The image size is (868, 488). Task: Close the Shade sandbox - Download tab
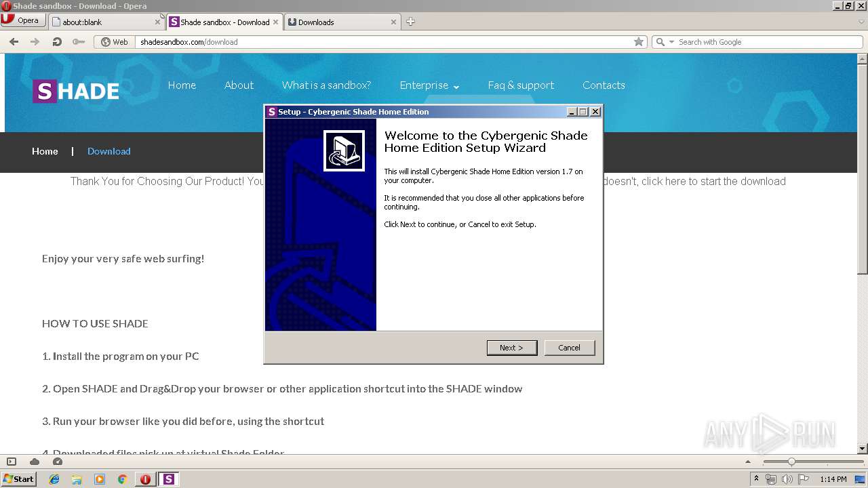[x=275, y=22]
